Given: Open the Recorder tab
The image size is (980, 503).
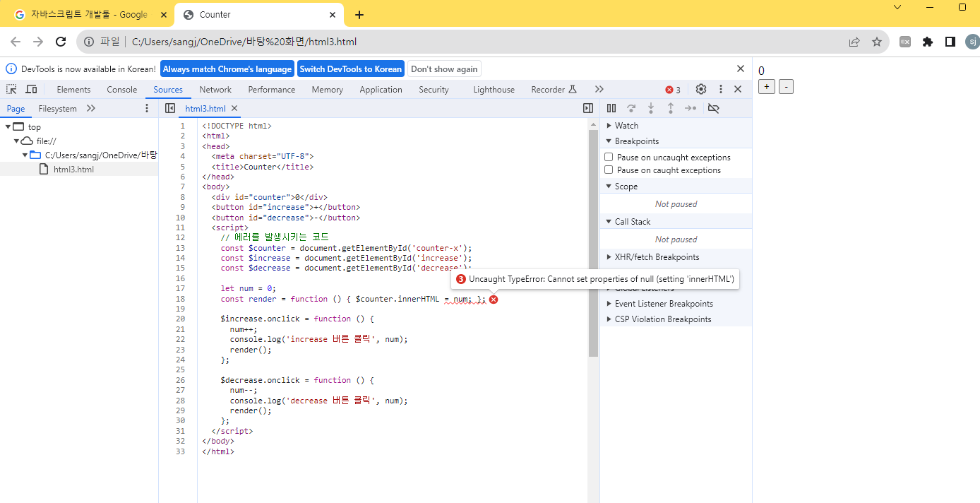Looking at the screenshot, I should pyautogui.click(x=554, y=90).
